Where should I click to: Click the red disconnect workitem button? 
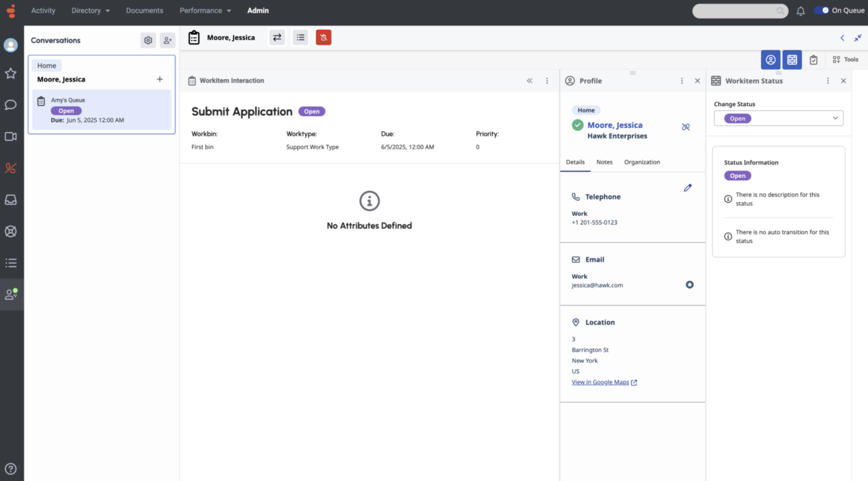[323, 37]
